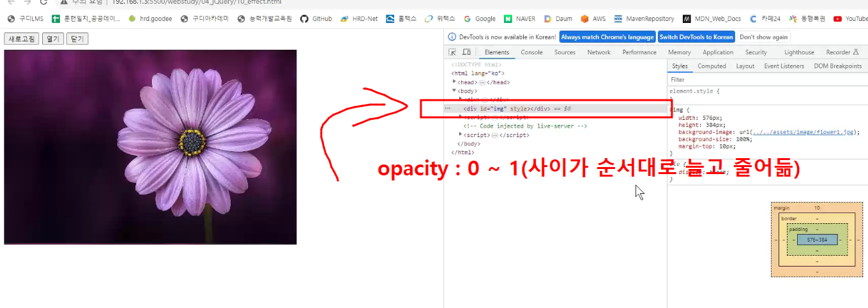The height and width of the screenshot is (308, 868).
Task: Toggle the device toolbar icon
Action: 466,52
